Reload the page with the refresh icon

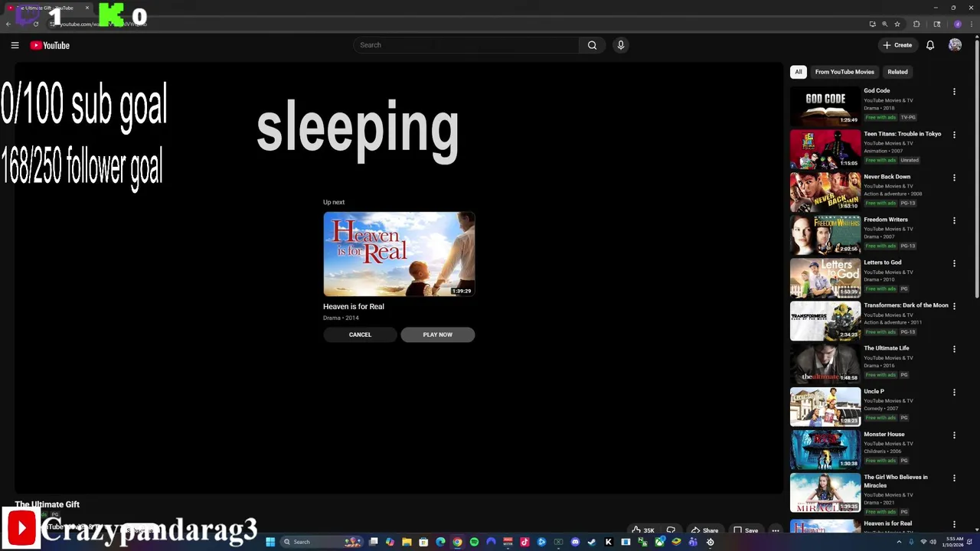[35, 24]
